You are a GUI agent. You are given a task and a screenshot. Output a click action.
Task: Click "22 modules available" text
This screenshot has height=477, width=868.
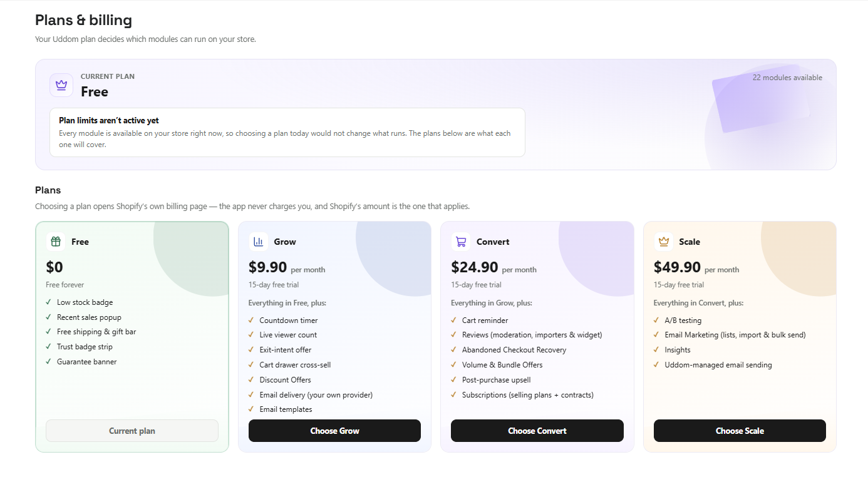tap(787, 78)
